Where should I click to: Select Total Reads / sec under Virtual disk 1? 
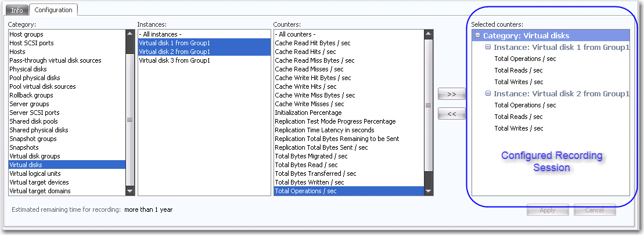[x=519, y=70]
